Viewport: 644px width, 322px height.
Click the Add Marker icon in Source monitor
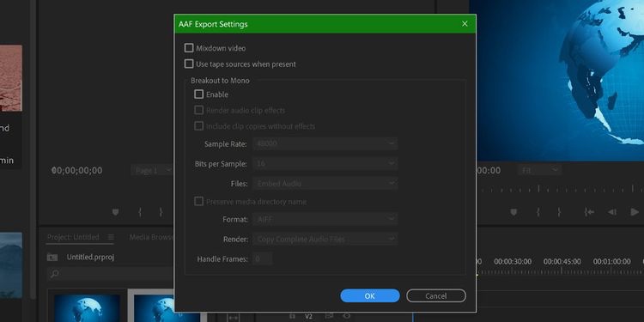115,212
